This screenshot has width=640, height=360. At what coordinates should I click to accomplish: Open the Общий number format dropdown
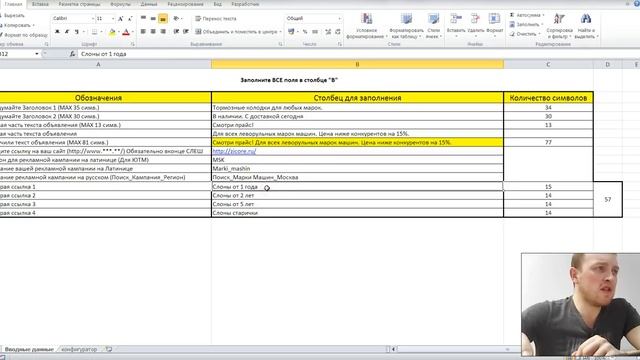(339, 18)
